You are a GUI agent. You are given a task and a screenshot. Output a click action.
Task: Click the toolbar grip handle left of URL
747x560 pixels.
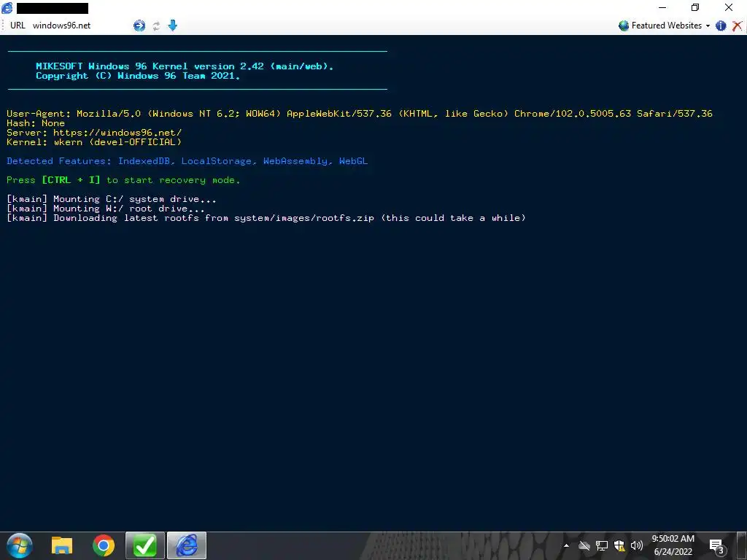tap(4, 26)
